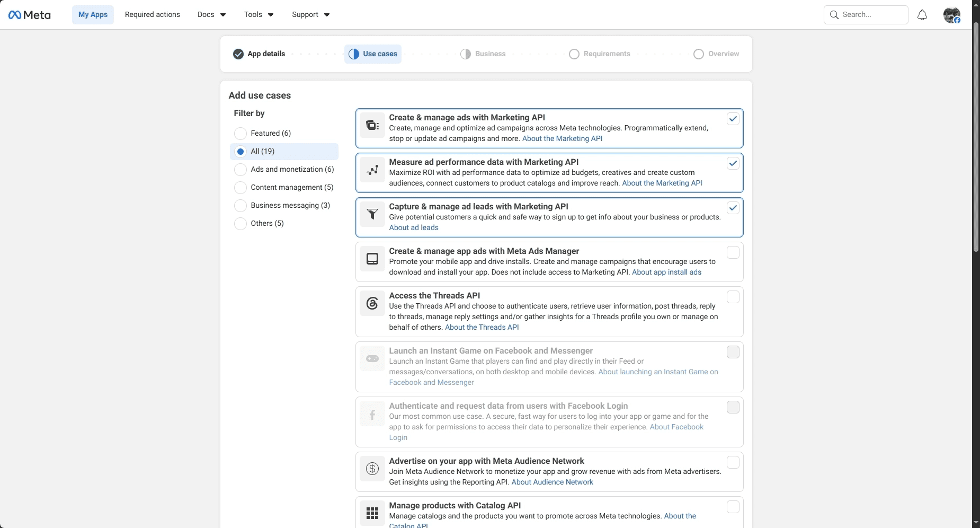
Task: Click the Capture ad leads funnel icon
Action: coord(372,214)
